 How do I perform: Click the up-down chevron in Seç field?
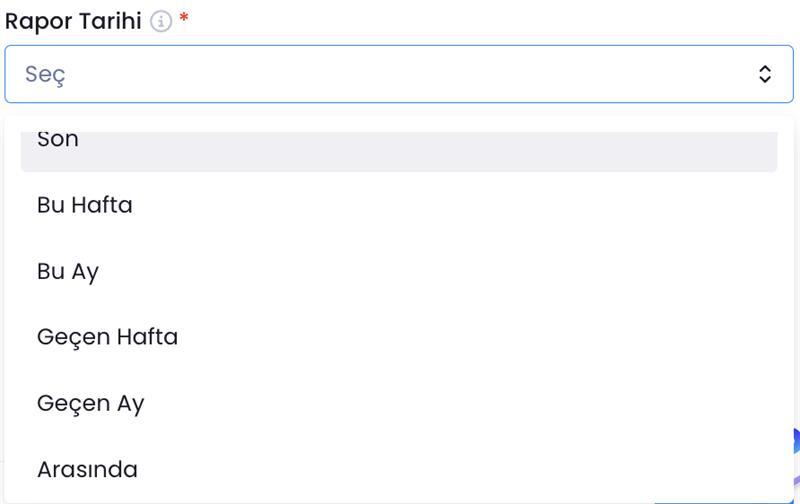pos(764,74)
